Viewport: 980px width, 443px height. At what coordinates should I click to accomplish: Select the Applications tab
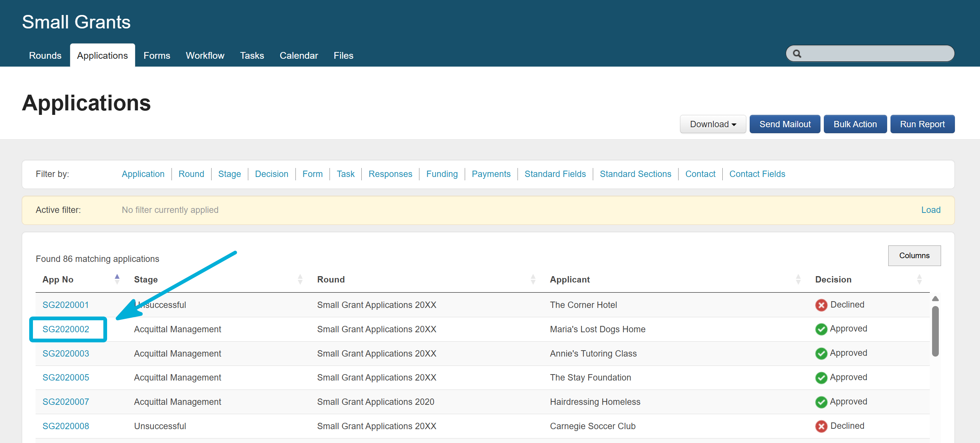(x=102, y=55)
